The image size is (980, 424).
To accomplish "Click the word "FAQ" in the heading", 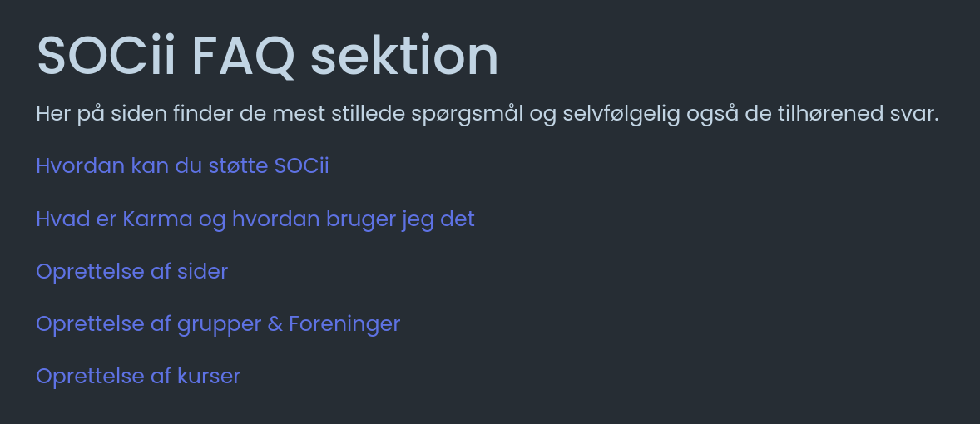I will (x=243, y=57).
